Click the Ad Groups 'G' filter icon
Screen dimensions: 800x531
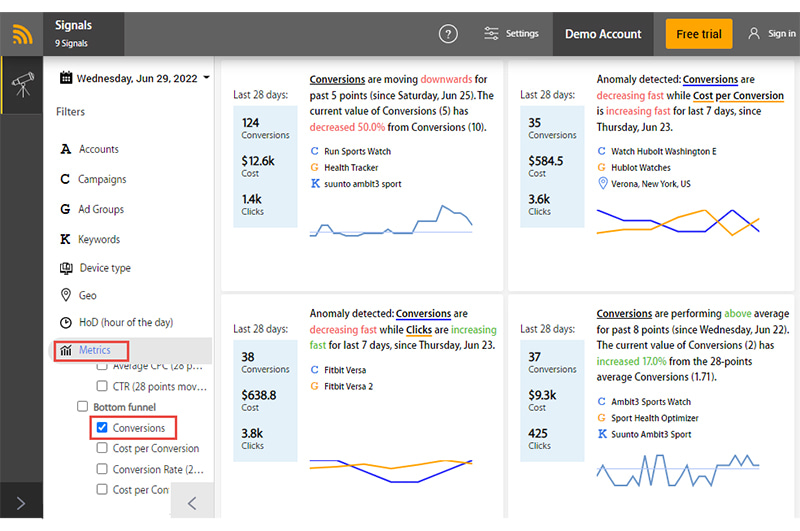click(x=65, y=209)
